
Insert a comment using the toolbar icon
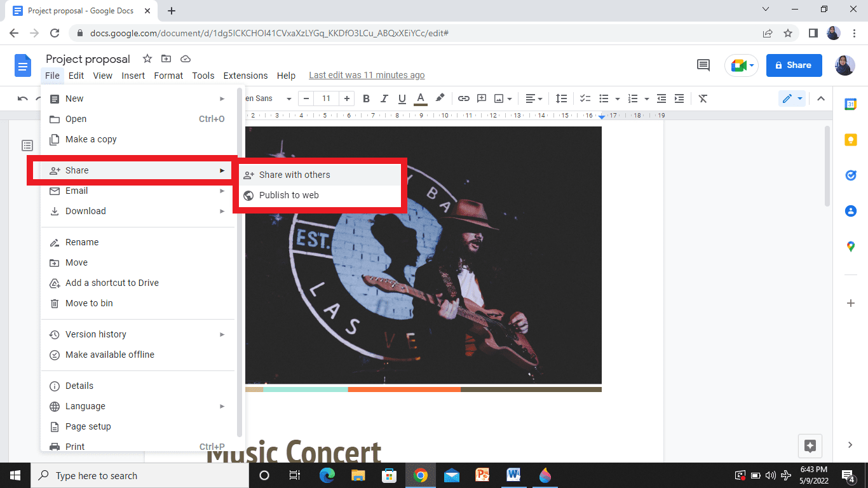point(481,98)
